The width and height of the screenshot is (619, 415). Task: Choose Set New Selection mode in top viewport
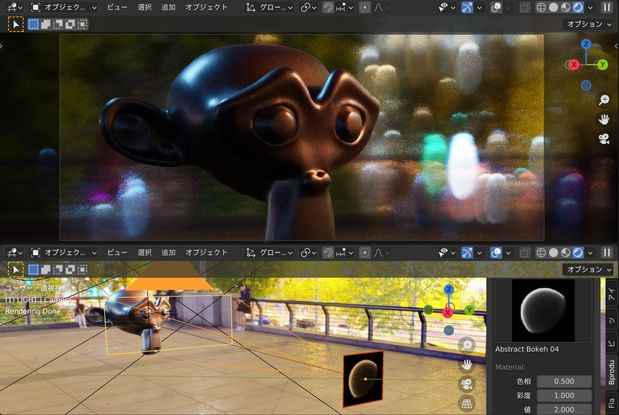34,24
